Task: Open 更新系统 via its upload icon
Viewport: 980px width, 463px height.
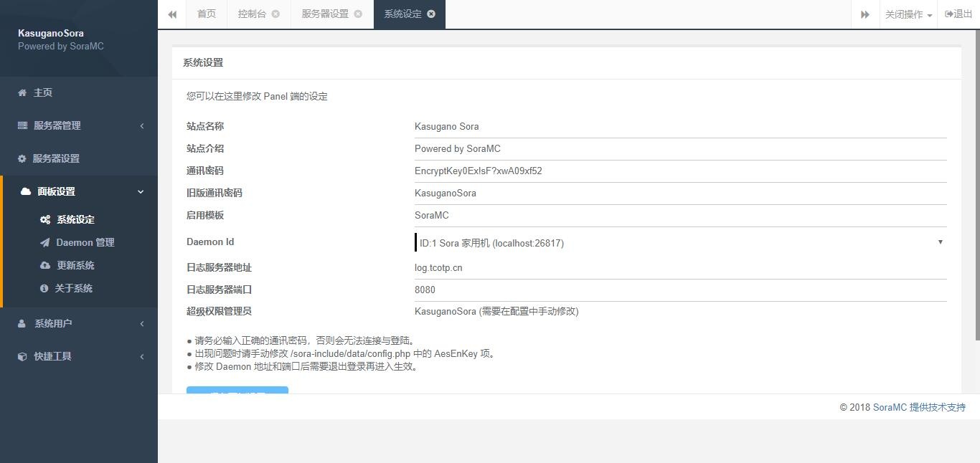Action: [45, 265]
